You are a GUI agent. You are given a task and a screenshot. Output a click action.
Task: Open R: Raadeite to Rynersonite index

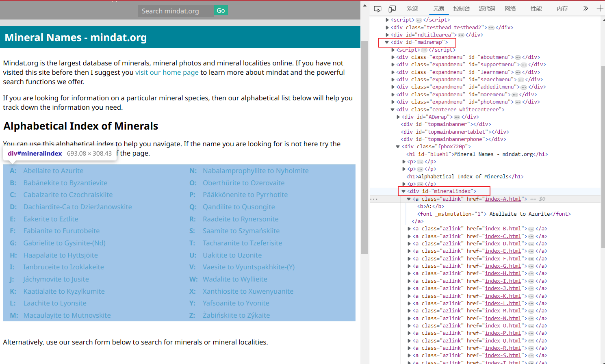[234, 219]
